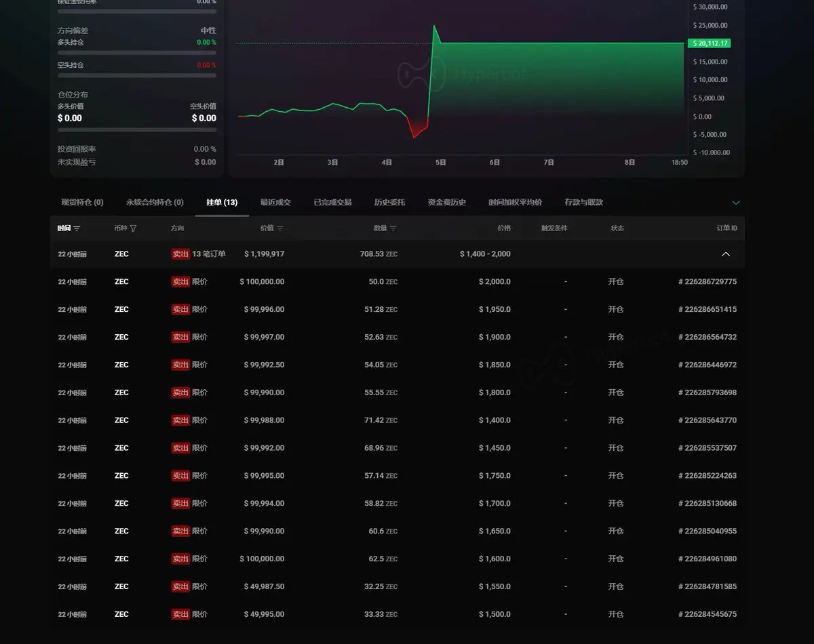This screenshot has height=644, width=814.
Task: Click the group total value $ 1,199,917
Action: [264, 254]
